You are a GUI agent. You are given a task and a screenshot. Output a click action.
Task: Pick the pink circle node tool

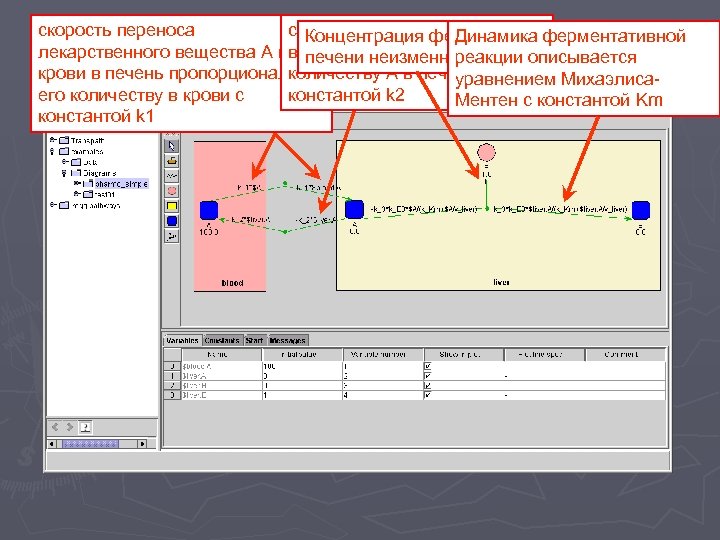pyautogui.click(x=171, y=191)
